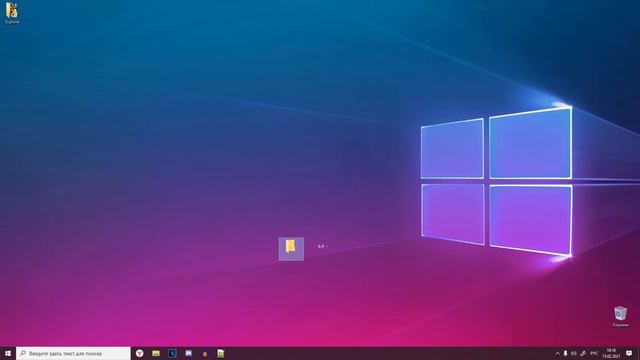The height and width of the screenshot is (360, 640).
Task: Open the Windows Start menu
Action: point(8,353)
